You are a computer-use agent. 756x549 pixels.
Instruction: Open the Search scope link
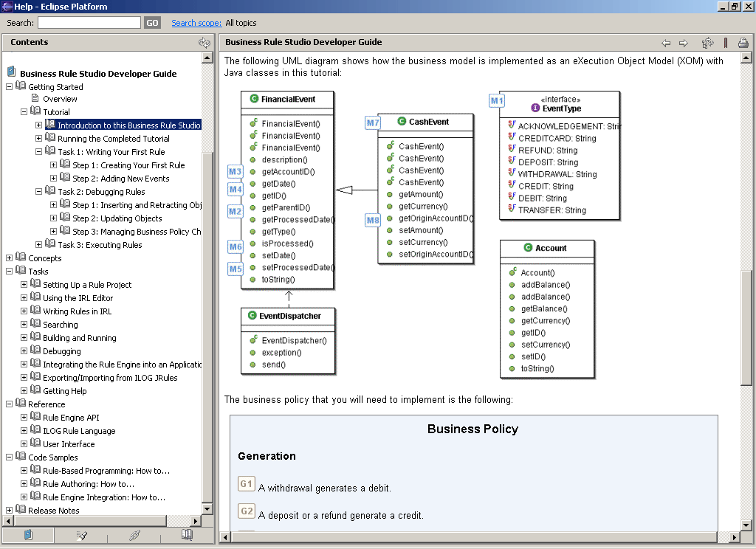pyautogui.click(x=196, y=23)
